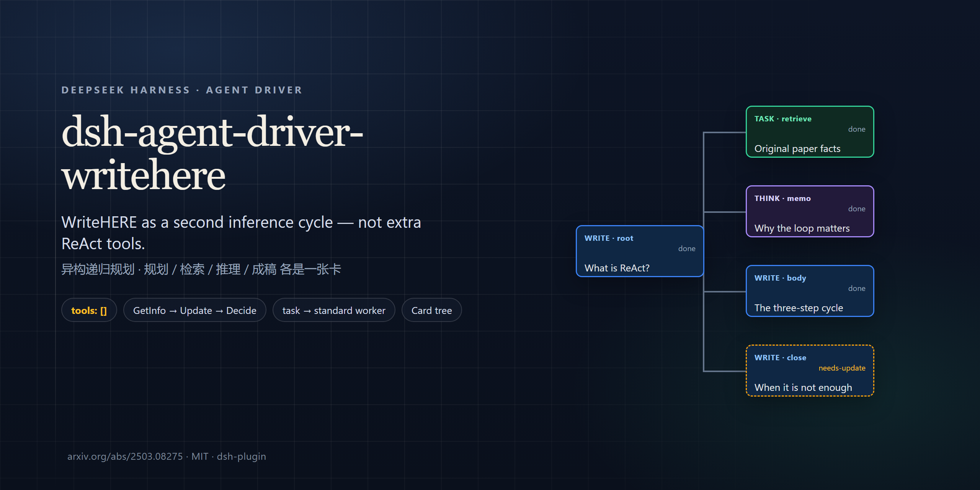This screenshot has width=980, height=490.
Task: Select the 'GetInfo → Update → Decide' pill
Action: [x=194, y=310]
